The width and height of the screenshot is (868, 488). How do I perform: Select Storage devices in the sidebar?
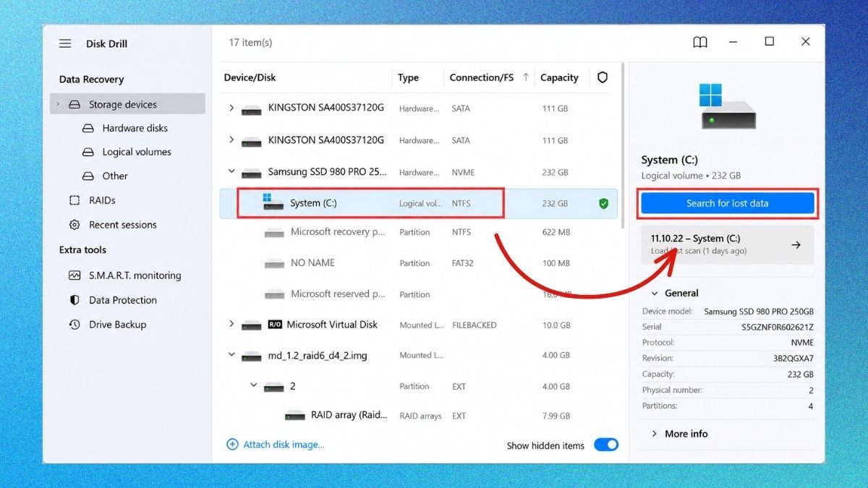(128, 104)
